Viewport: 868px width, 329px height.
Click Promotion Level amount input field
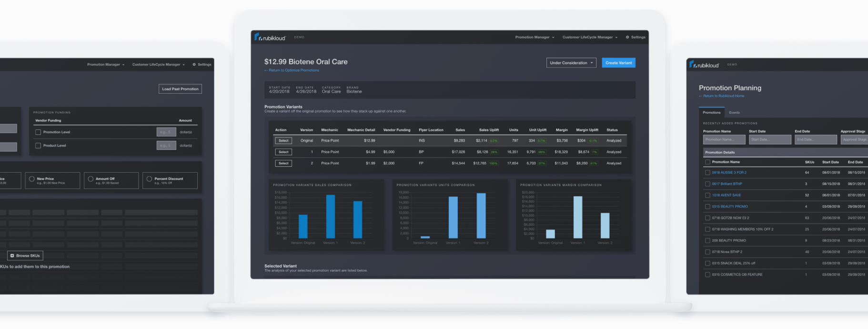pos(166,132)
